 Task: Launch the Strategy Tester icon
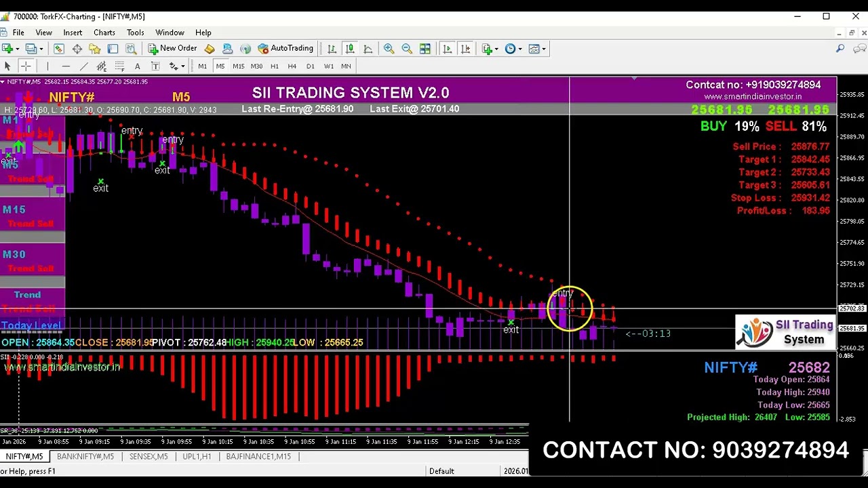coord(131,49)
